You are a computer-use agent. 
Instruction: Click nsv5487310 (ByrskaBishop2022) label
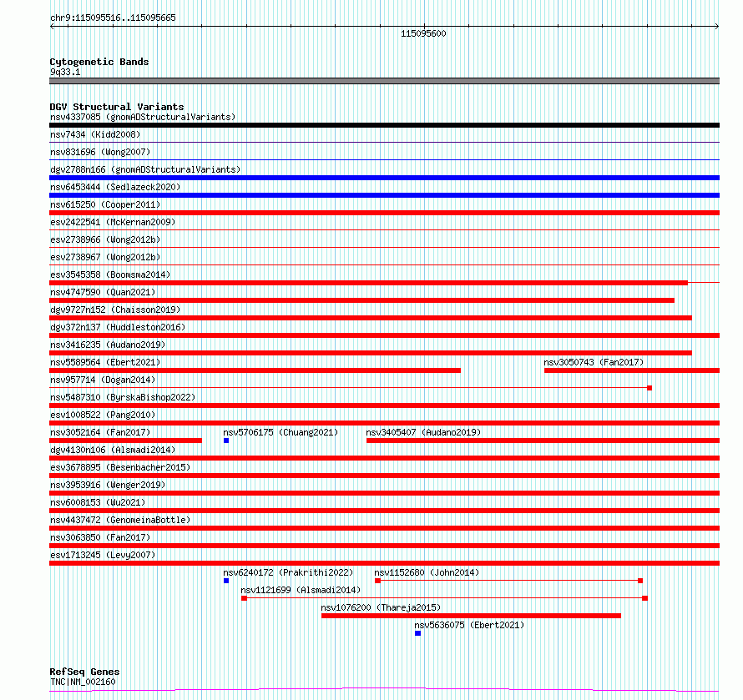click(x=123, y=397)
